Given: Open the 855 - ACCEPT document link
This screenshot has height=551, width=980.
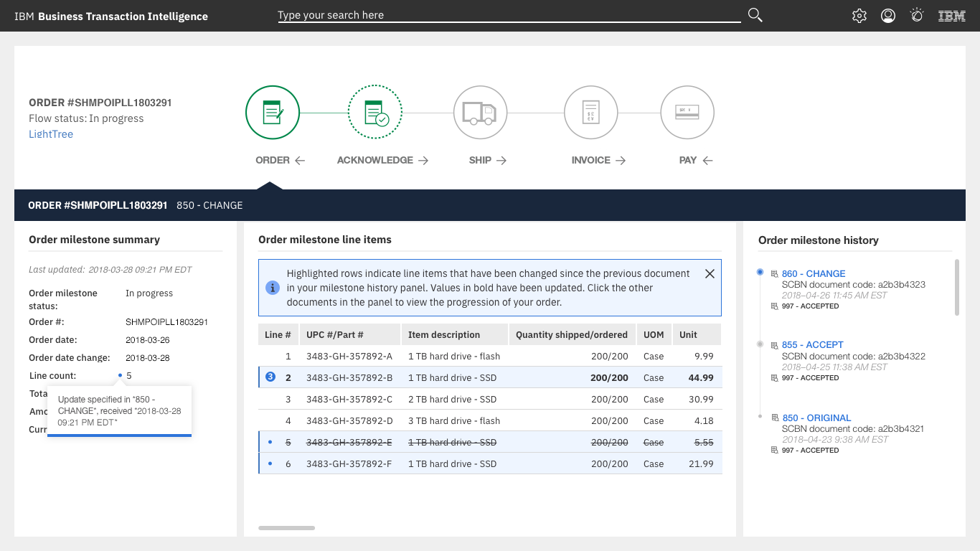Looking at the screenshot, I should tap(813, 344).
